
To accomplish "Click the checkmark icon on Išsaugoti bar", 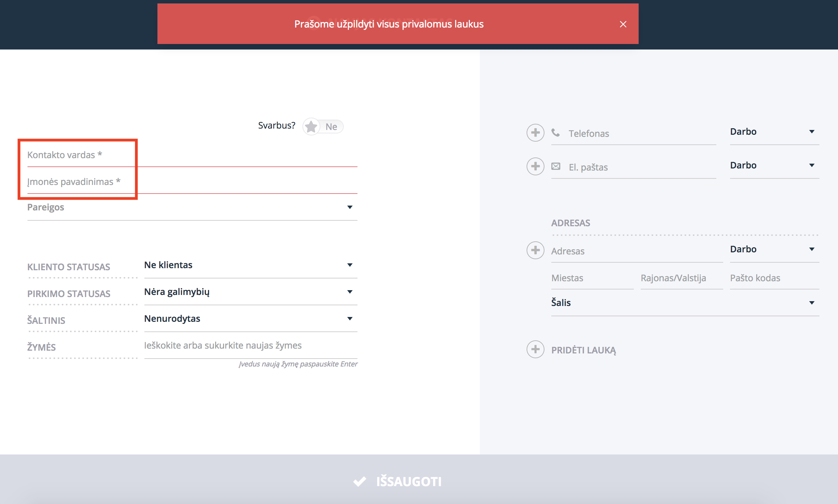I will pos(360,481).
